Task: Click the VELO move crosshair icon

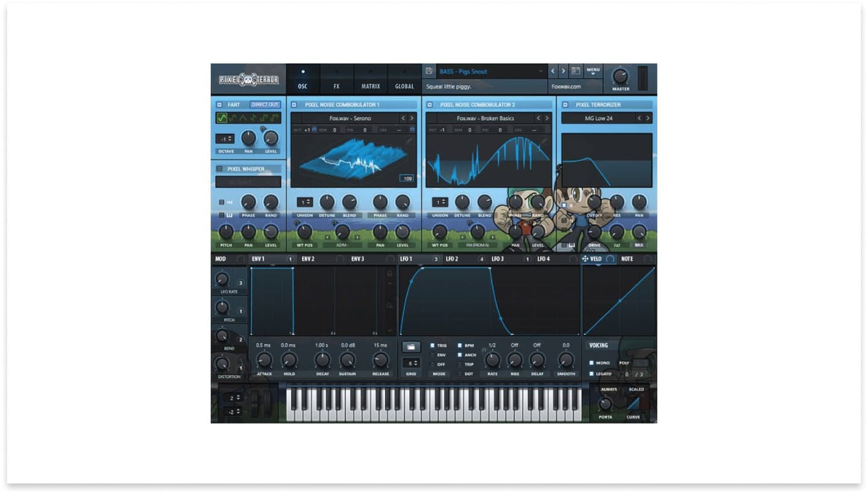Action: 585,259
